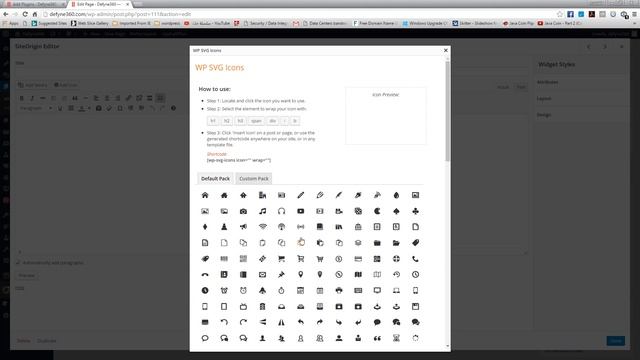This screenshot has width=640, height=360.
Task: Select the office building icon
Action: coord(262,195)
